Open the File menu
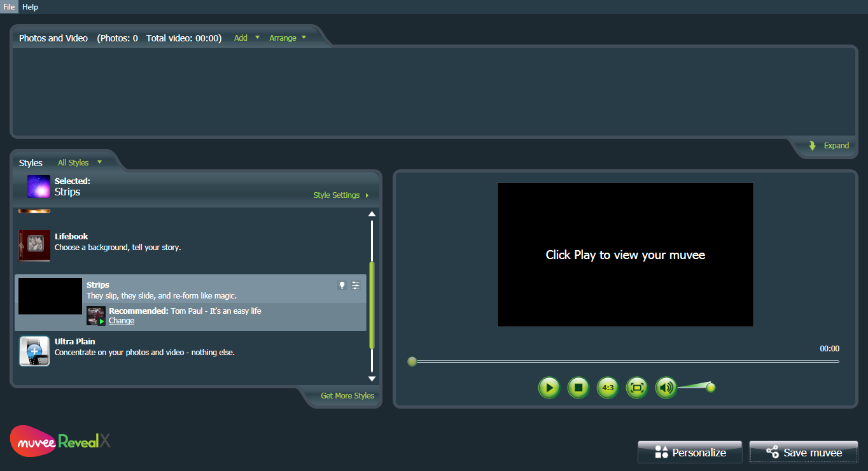 (x=9, y=7)
